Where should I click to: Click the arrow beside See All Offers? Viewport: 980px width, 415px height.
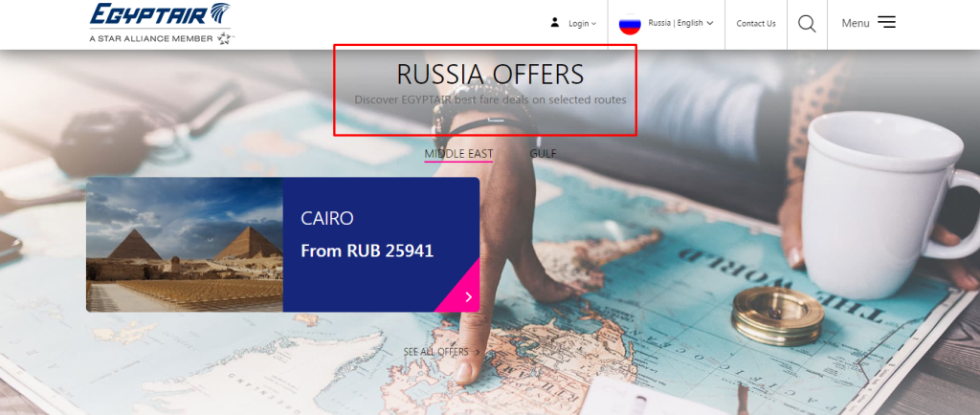[479, 352]
